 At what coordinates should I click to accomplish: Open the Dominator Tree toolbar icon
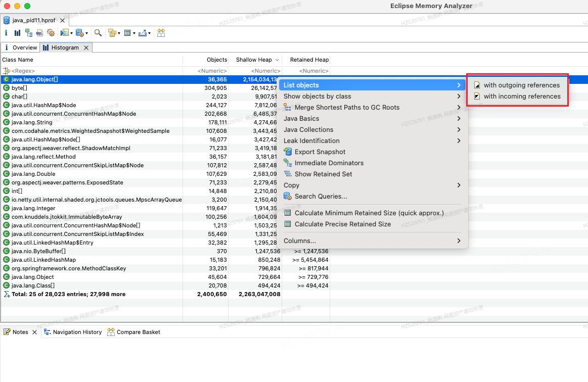pyautogui.click(x=28, y=33)
